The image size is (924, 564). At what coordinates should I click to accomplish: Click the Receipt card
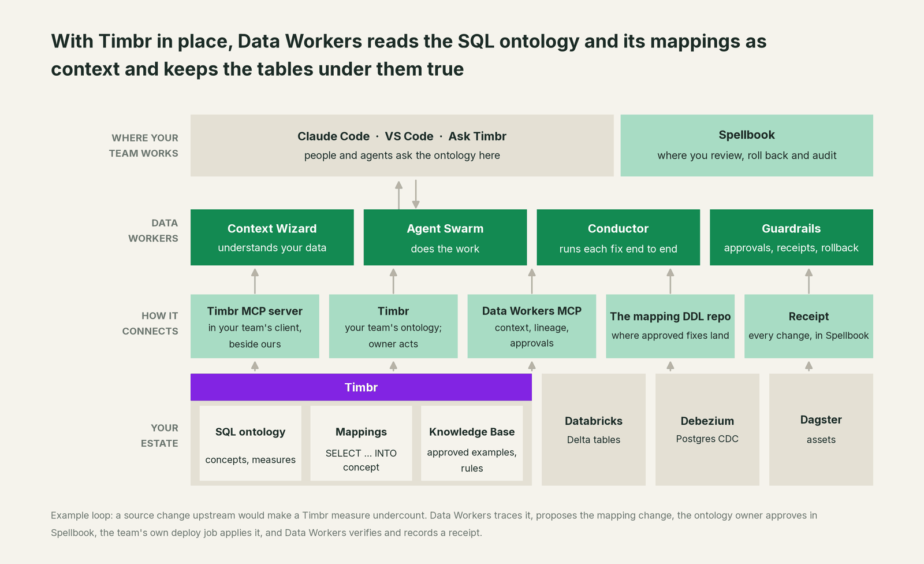coord(808,326)
